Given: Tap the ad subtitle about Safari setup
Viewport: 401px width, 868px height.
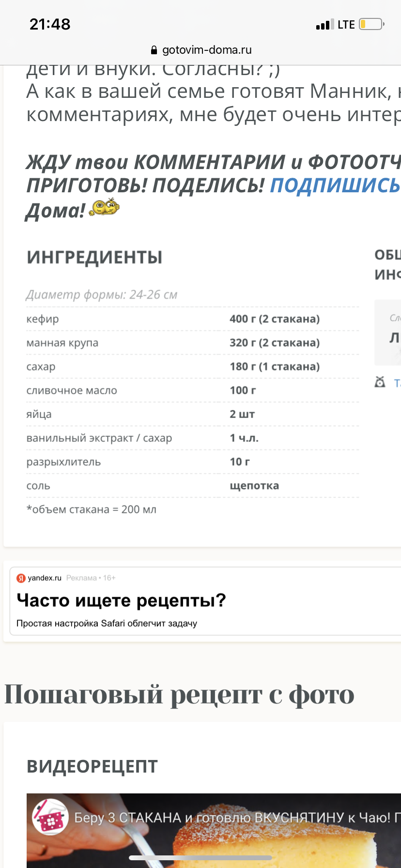Looking at the screenshot, I should pyautogui.click(x=107, y=623).
